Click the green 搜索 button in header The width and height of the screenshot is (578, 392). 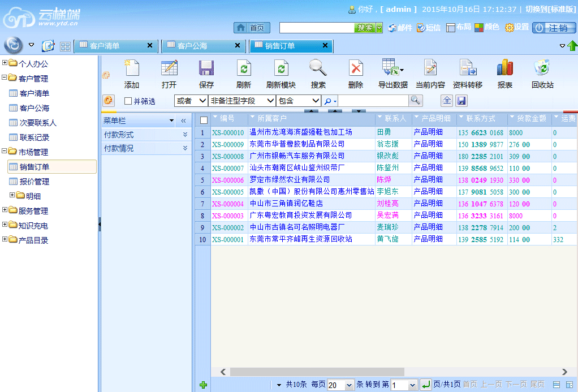(x=365, y=28)
